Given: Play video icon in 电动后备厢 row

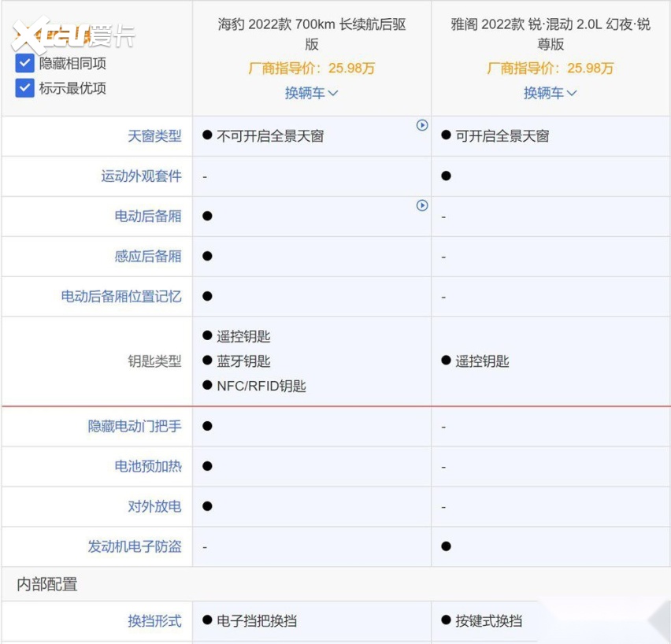Looking at the screenshot, I should [x=422, y=205].
